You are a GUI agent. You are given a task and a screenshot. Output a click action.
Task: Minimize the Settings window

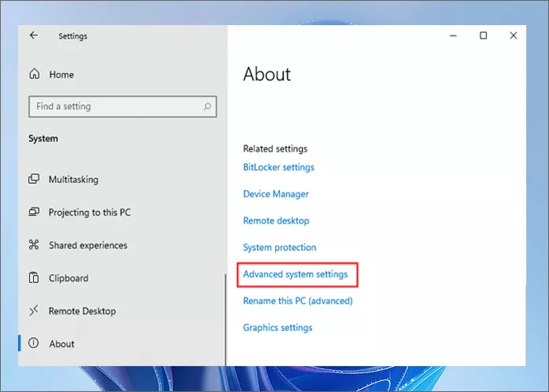tap(453, 35)
